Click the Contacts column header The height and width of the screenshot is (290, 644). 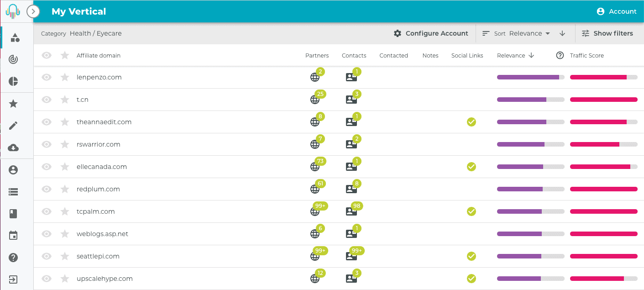(354, 55)
